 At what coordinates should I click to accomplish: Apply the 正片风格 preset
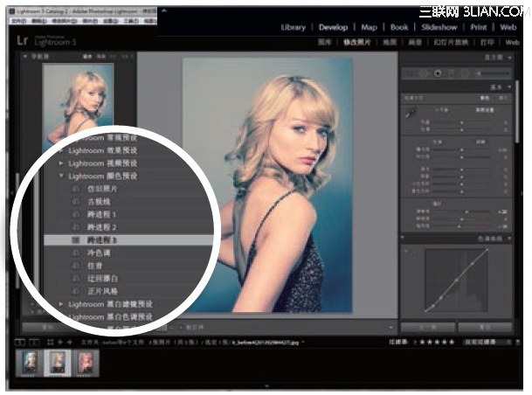click(103, 292)
